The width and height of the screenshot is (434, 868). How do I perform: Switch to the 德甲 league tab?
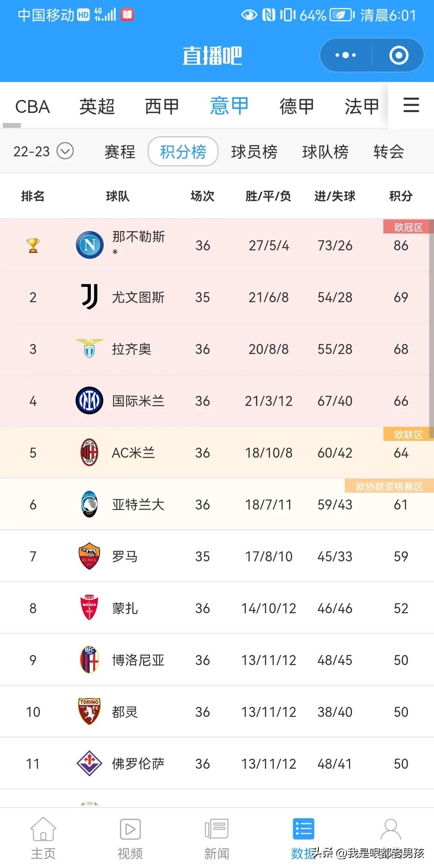click(297, 107)
